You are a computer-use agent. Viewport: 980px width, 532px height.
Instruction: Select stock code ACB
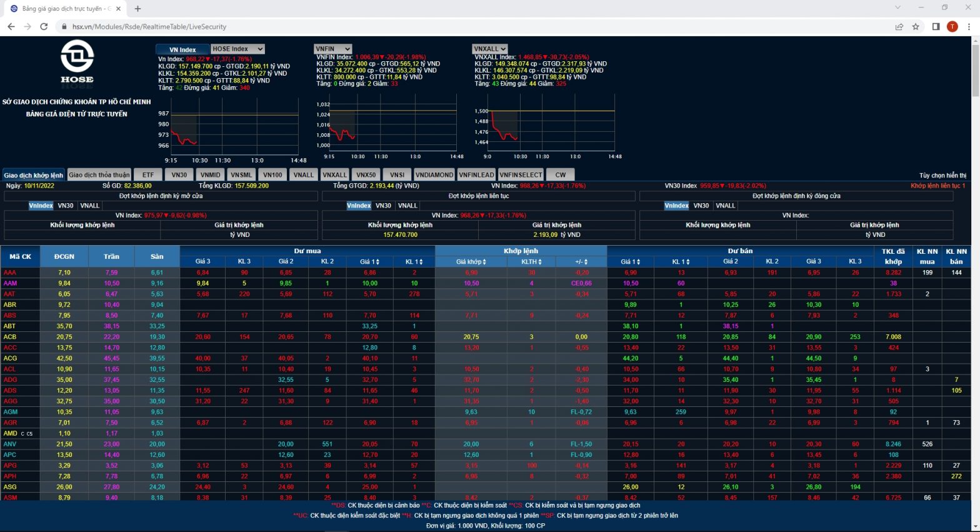pyautogui.click(x=9, y=337)
